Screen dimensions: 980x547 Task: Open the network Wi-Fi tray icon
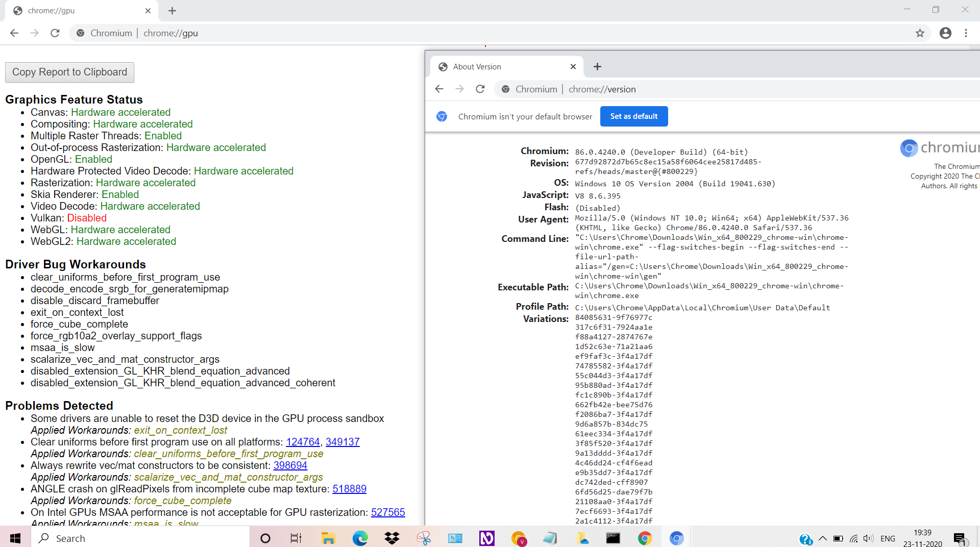click(x=853, y=538)
